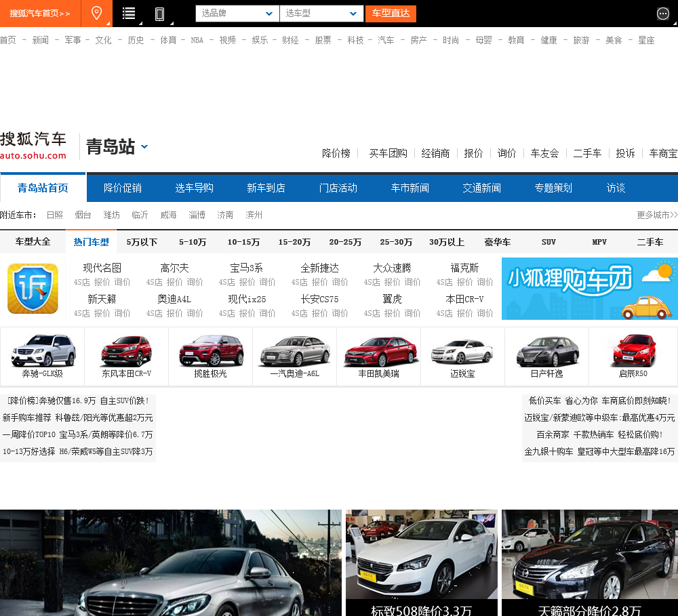
Task: Click the Sohu Auto logo
Action: coord(33,146)
